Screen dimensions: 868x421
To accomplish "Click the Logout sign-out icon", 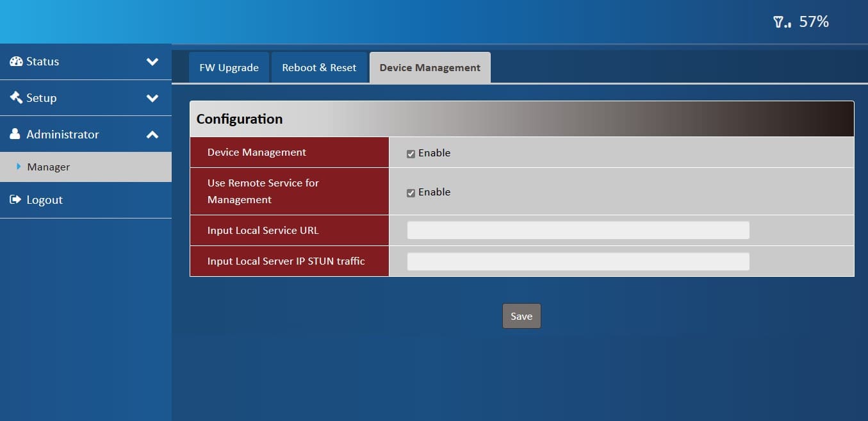I will (x=16, y=200).
